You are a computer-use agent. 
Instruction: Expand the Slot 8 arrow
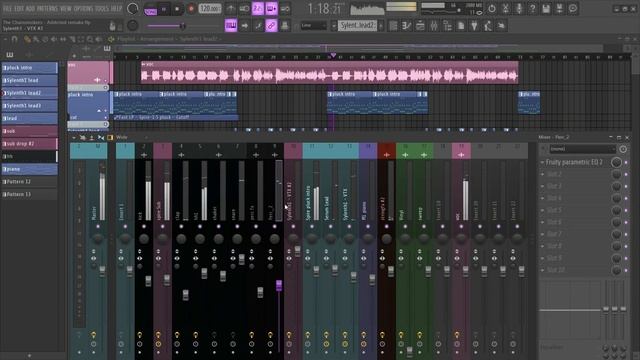point(542,246)
